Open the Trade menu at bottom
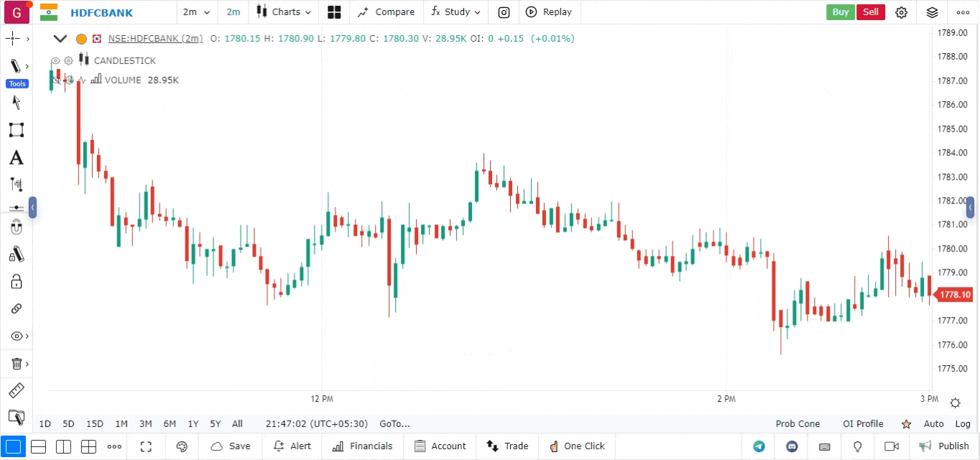This screenshot has height=460, width=980. point(508,446)
